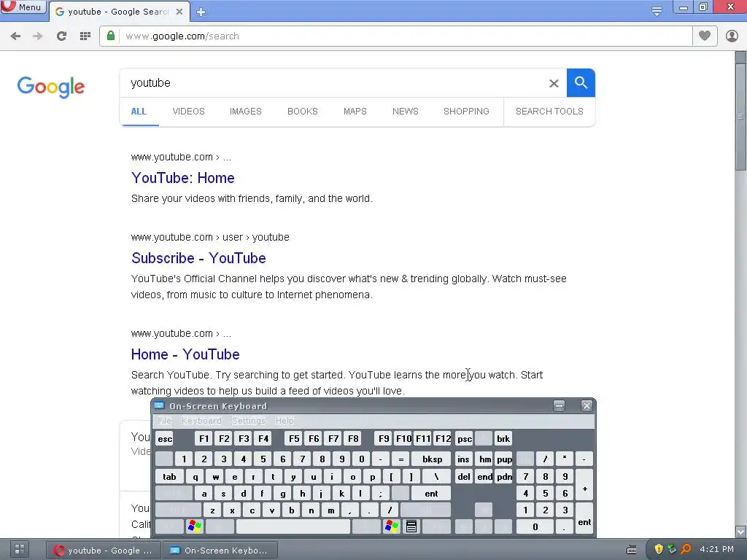Click the blue magnifier search button

pos(581,83)
